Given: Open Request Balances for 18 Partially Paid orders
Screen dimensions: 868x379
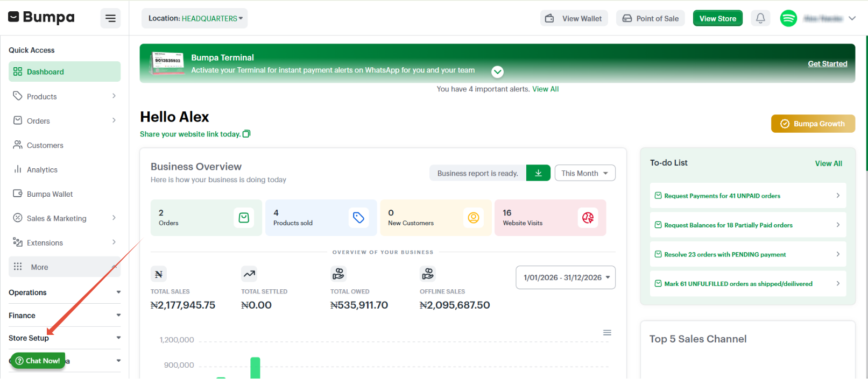Looking at the screenshot, I should coord(748,225).
